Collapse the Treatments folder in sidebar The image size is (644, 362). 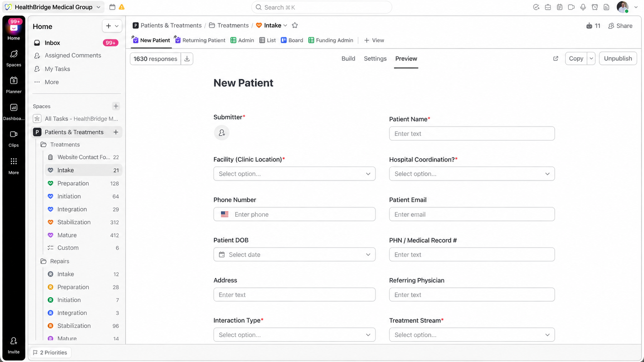[44, 145]
